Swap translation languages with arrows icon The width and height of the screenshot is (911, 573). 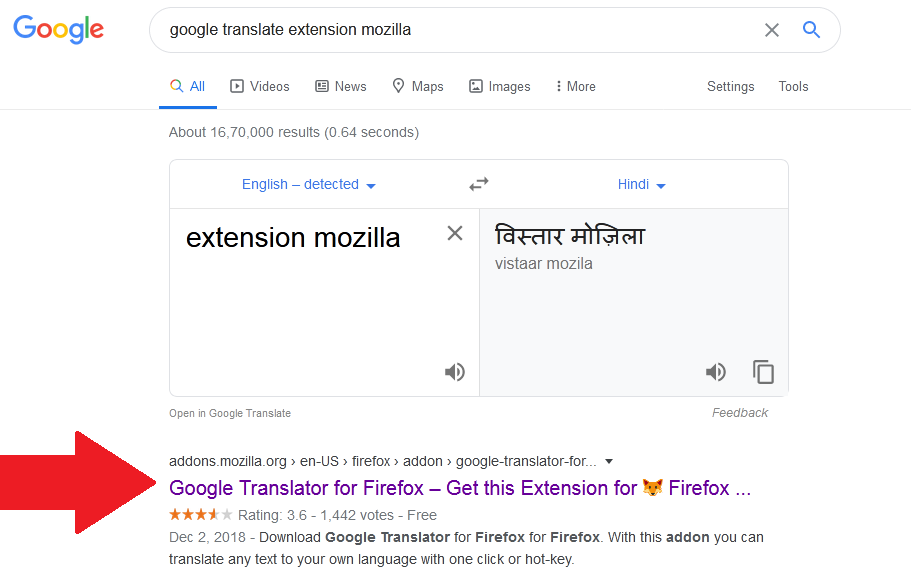click(x=479, y=184)
